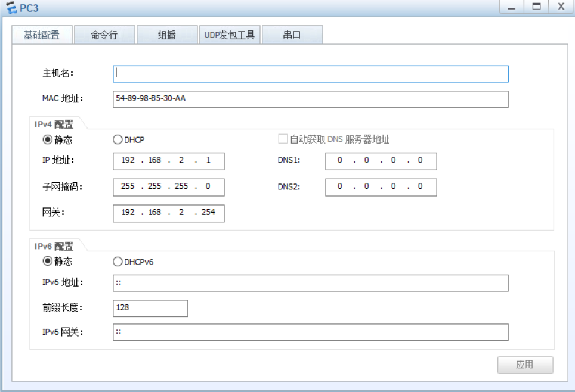This screenshot has height=392, width=575.
Task: Open the 命令行 tab
Action: pyautogui.click(x=104, y=35)
